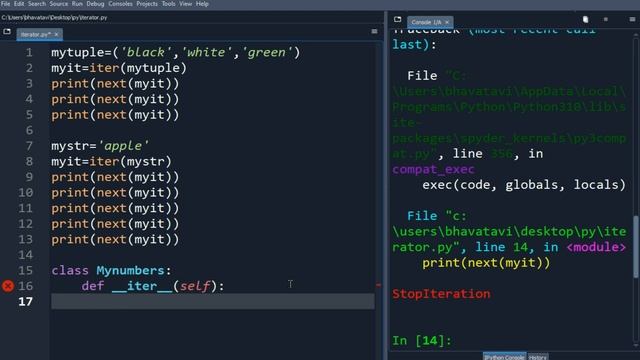The width and height of the screenshot is (640, 360).
Task: Open the Projects menu
Action: 147,4
